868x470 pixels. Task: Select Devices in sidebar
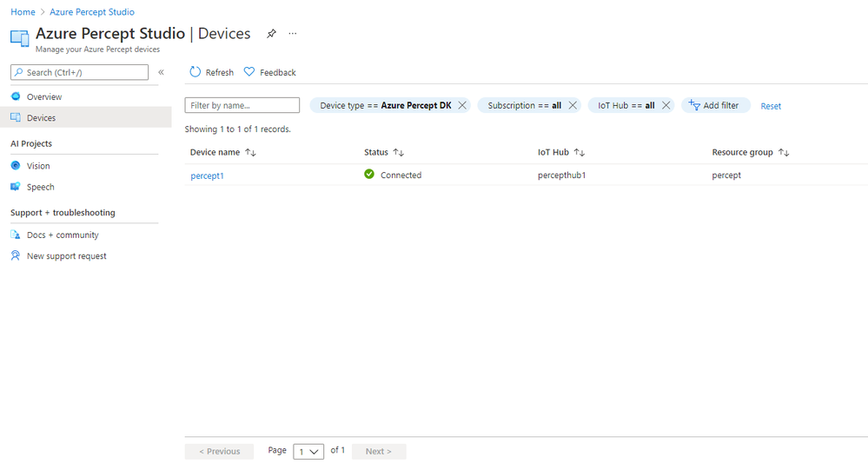tap(86, 118)
